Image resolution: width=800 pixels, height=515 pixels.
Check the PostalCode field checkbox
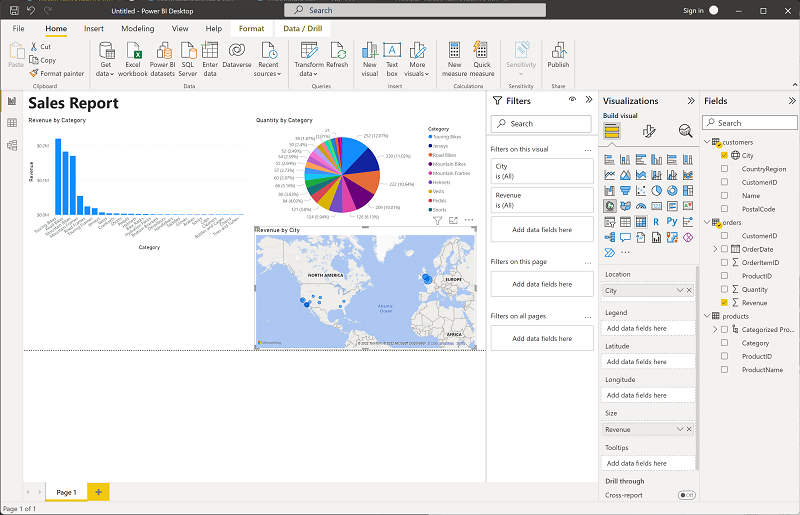click(x=724, y=209)
